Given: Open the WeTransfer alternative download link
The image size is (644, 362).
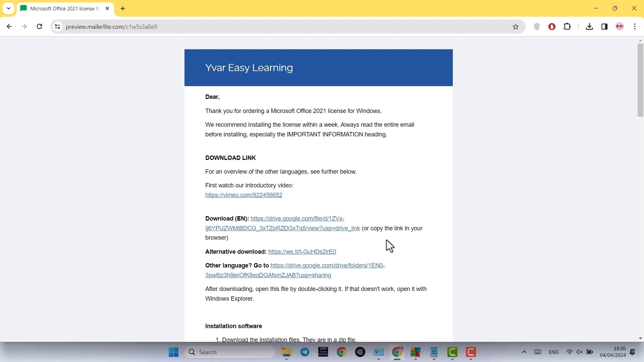Looking at the screenshot, I should click(x=302, y=252).
